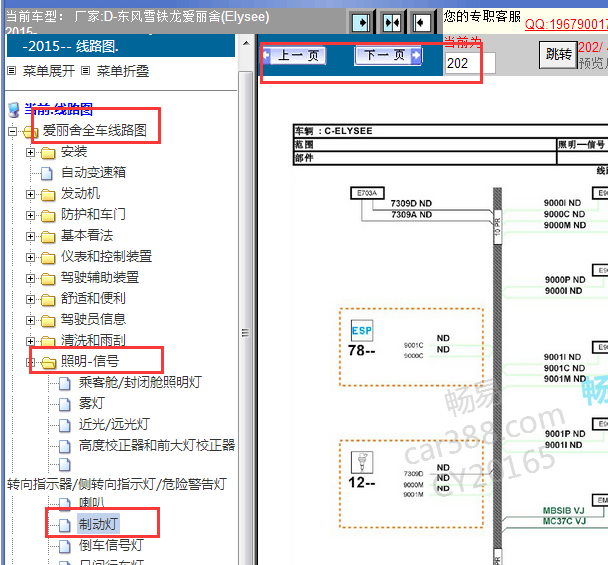This screenshot has height=565, width=608.
Task: Expand the 驾驶辅助装置 folder
Action: point(30,278)
